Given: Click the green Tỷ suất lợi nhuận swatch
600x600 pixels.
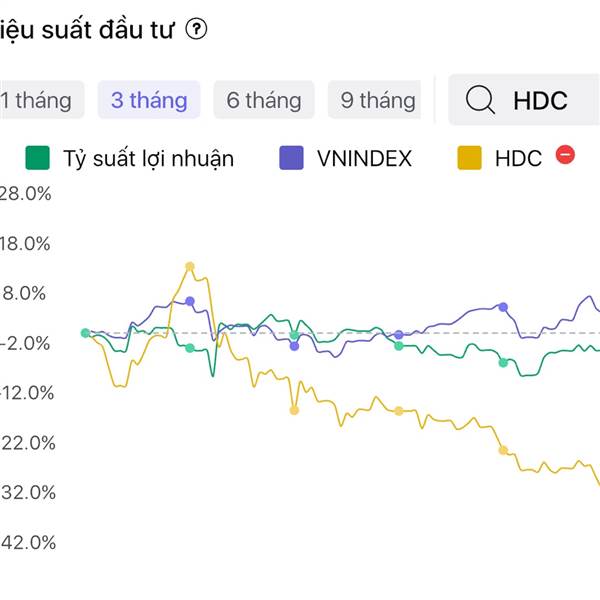Looking at the screenshot, I should tap(38, 158).
